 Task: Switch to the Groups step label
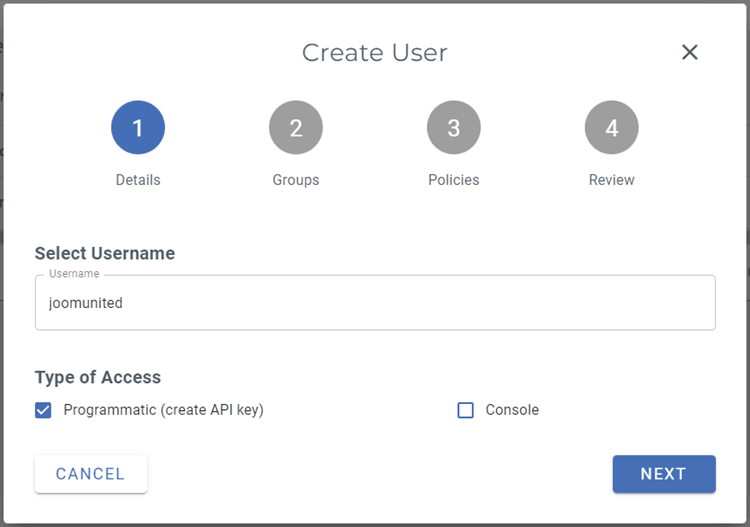tap(296, 180)
